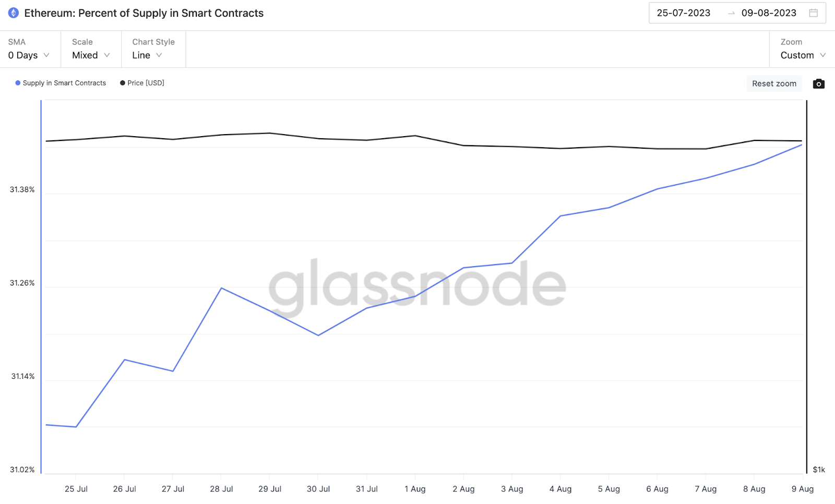Image resolution: width=835 pixels, height=504 pixels.
Task: Edit the end date 09-08-2023 field
Action: coord(769,13)
